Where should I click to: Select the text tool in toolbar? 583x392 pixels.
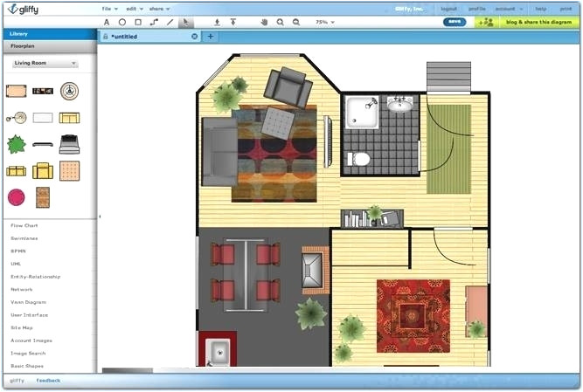click(107, 22)
